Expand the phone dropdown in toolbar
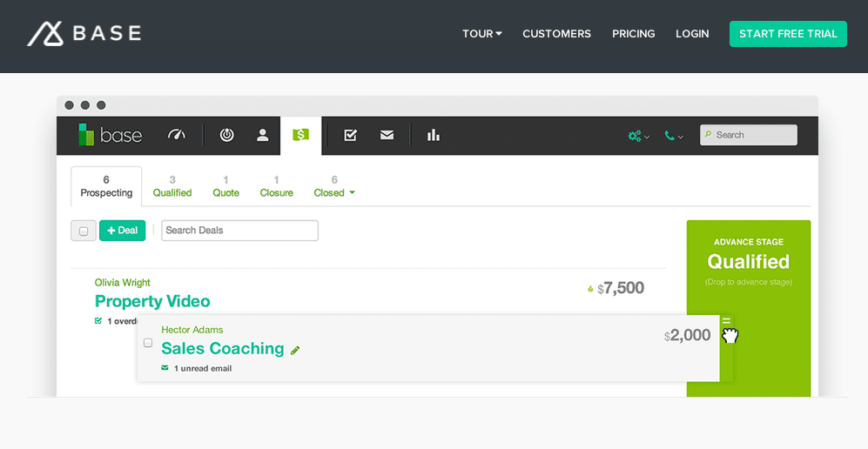Image resolution: width=868 pixels, height=449 pixels. tap(673, 136)
